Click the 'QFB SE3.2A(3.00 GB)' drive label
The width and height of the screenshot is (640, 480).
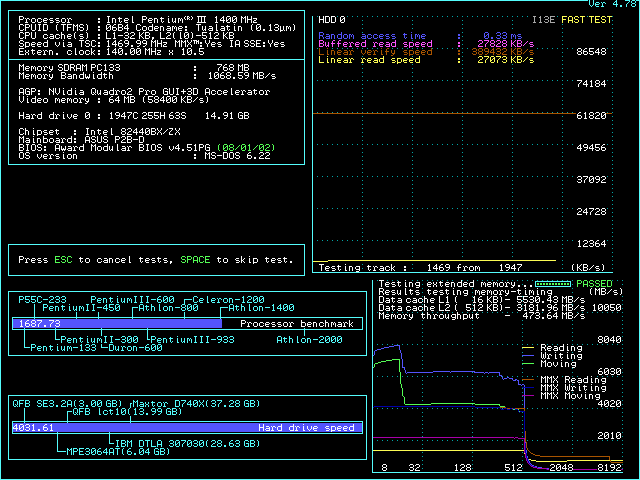(67, 404)
